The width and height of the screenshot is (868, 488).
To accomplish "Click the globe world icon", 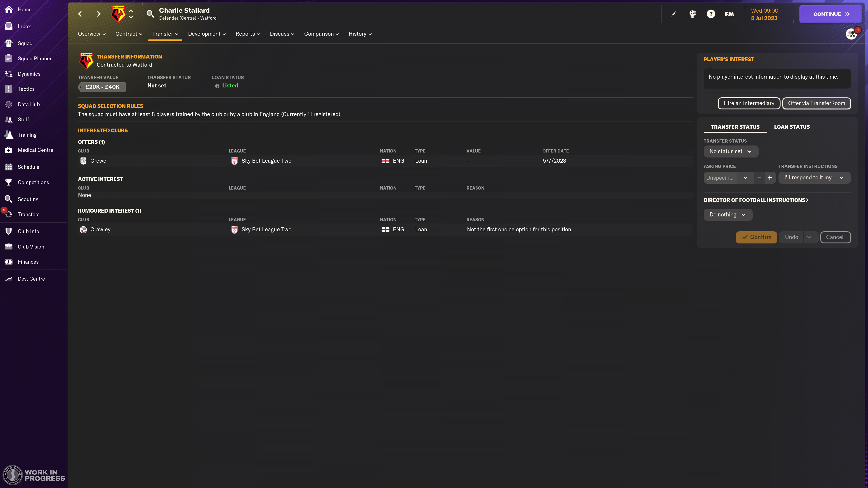I will tap(692, 14).
